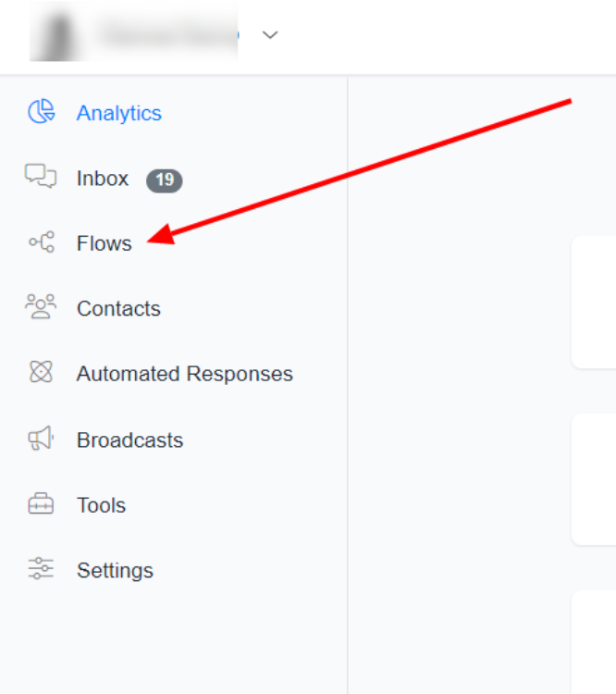This screenshot has height=694, width=616.
Task: Open Automated Responses text label
Action: (184, 374)
